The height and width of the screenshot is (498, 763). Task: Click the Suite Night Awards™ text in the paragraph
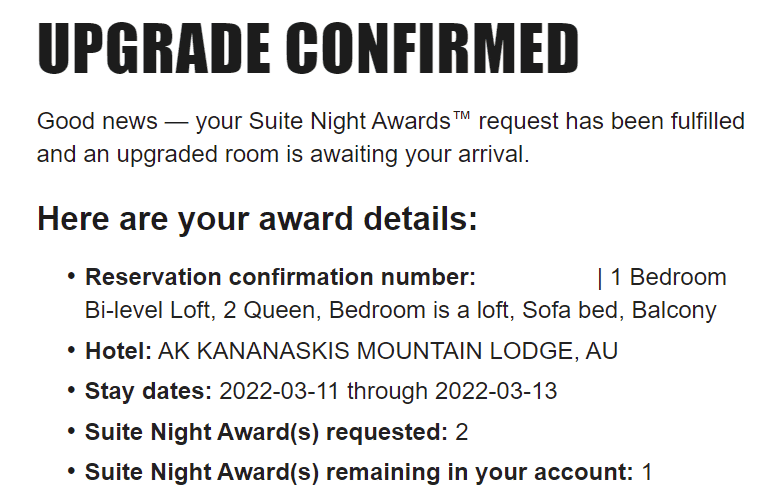click(x=363, y=122)
